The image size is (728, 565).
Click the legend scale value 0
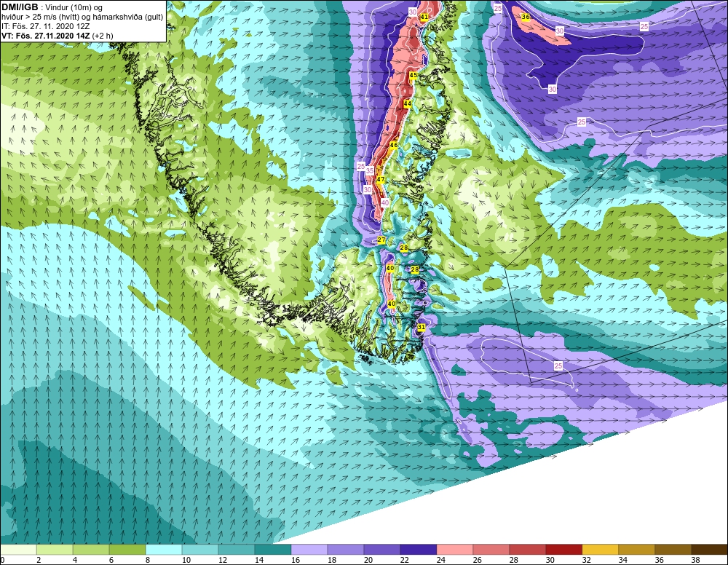[2, 561]
